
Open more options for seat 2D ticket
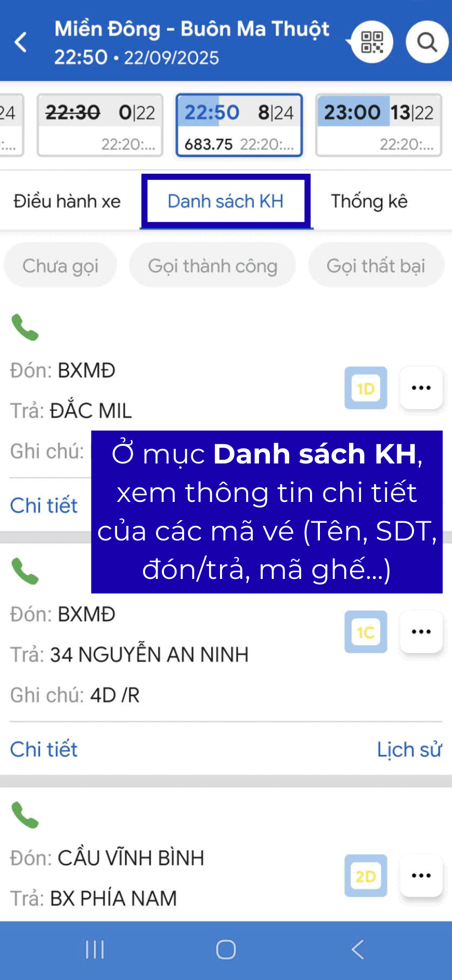coord(421,876)
